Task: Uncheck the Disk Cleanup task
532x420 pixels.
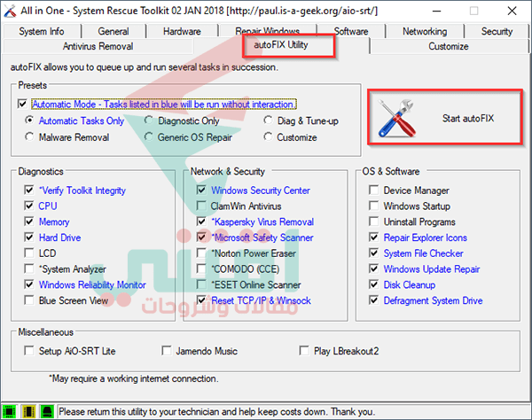Action: (x=374, y=284)
